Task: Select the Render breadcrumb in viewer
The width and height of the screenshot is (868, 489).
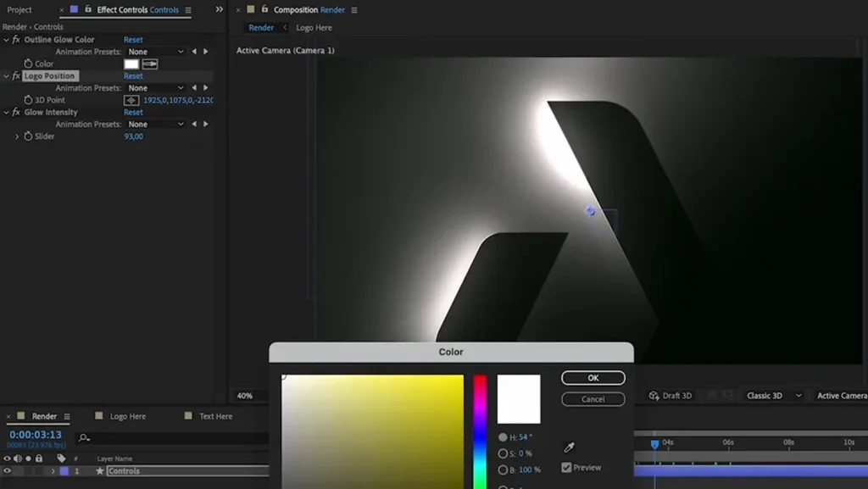Action: pyautogui.click(x=261, y=28)
